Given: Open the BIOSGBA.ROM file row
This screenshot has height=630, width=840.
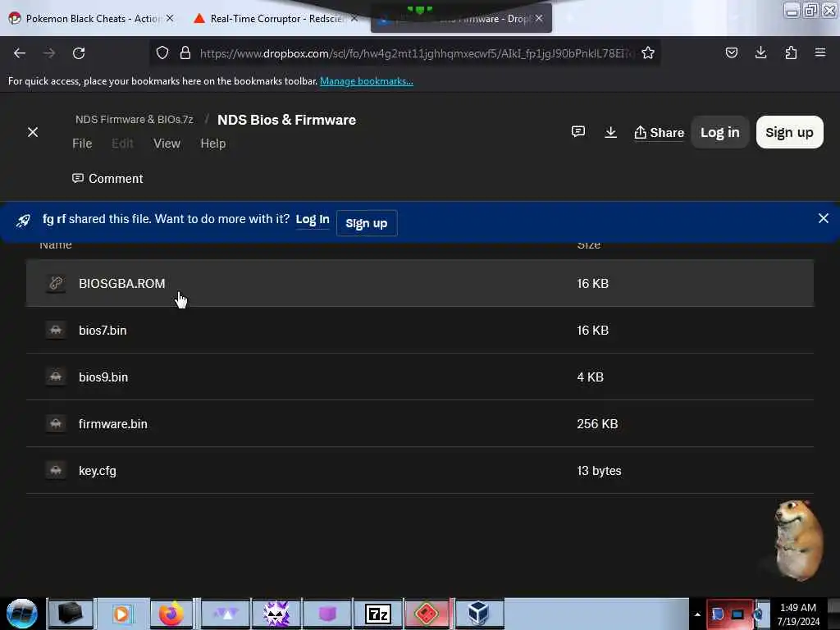Looking at the screenshot, I should (419, 283).
